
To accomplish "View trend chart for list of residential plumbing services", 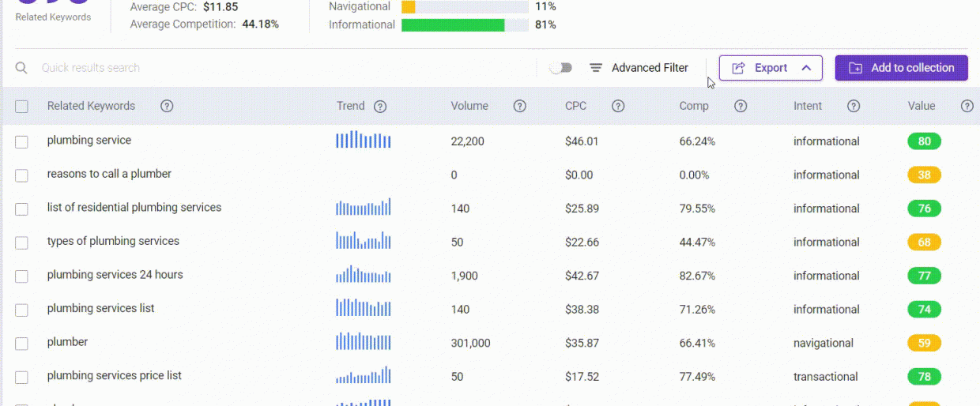I will pos(364,207).
